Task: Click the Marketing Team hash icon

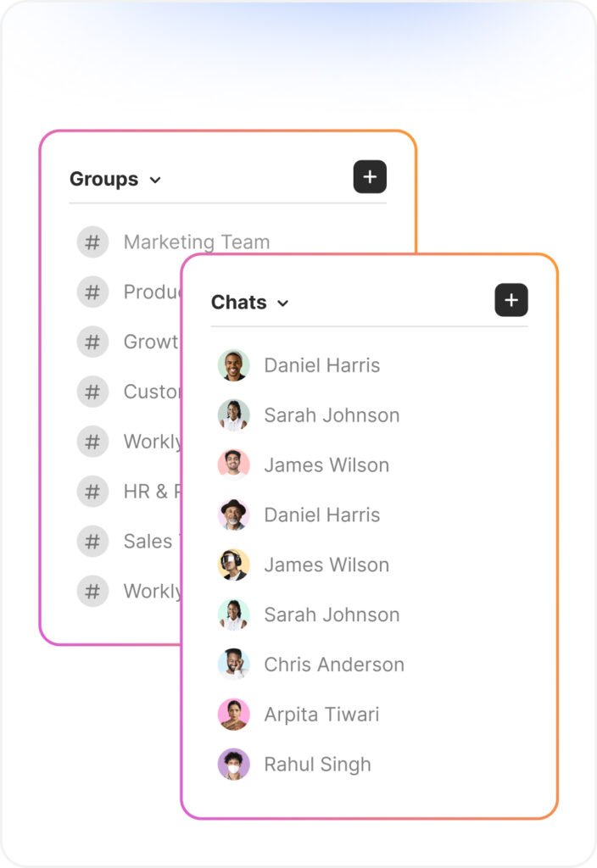Action: (92, 242)
